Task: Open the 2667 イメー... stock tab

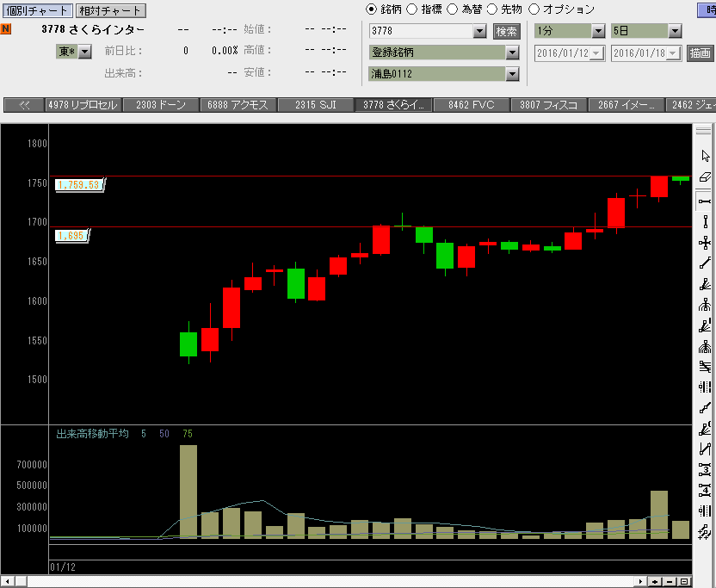Action: pyautogui.click(x=626, y=105)
